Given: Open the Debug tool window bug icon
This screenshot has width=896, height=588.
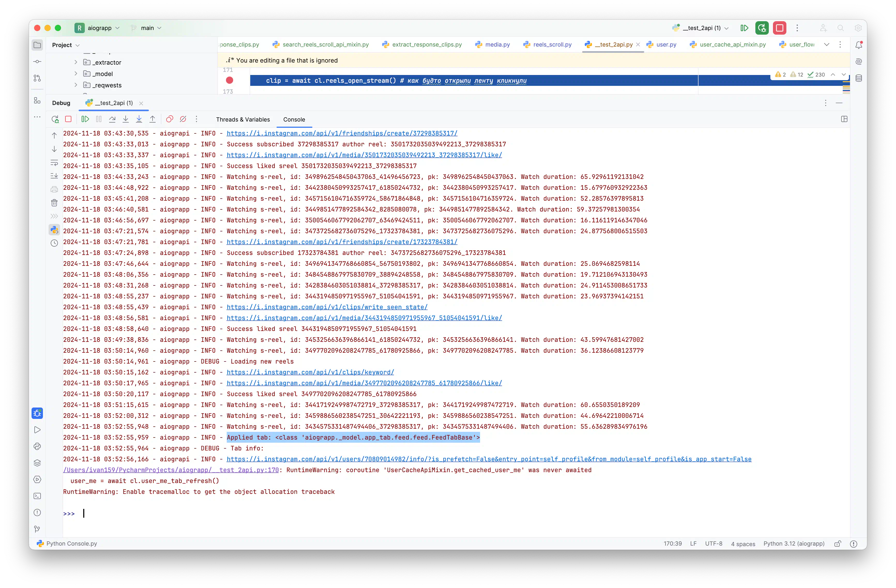Looking at the screenshot, I should pyautogui.click(x=37, y=413).
